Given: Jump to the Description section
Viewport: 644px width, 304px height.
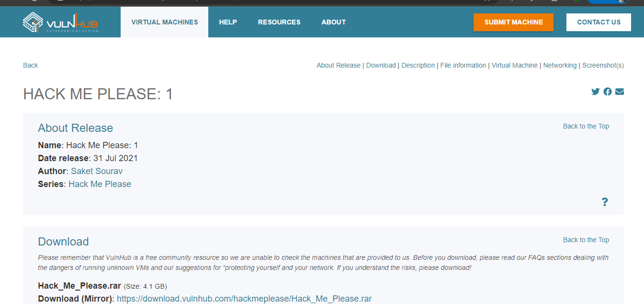Looking at the screenshot, I should point(418,65).
